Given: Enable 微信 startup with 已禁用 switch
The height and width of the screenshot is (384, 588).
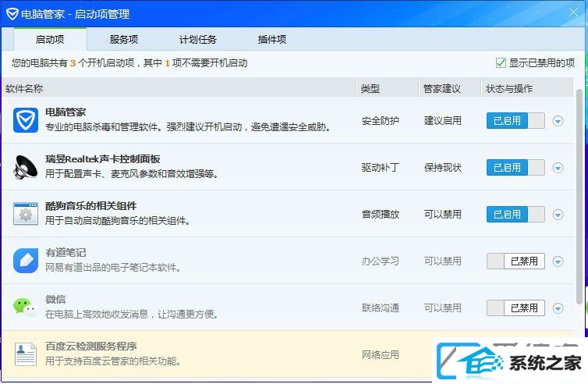Looking at the screenshot, I should [x=515, y=308].
